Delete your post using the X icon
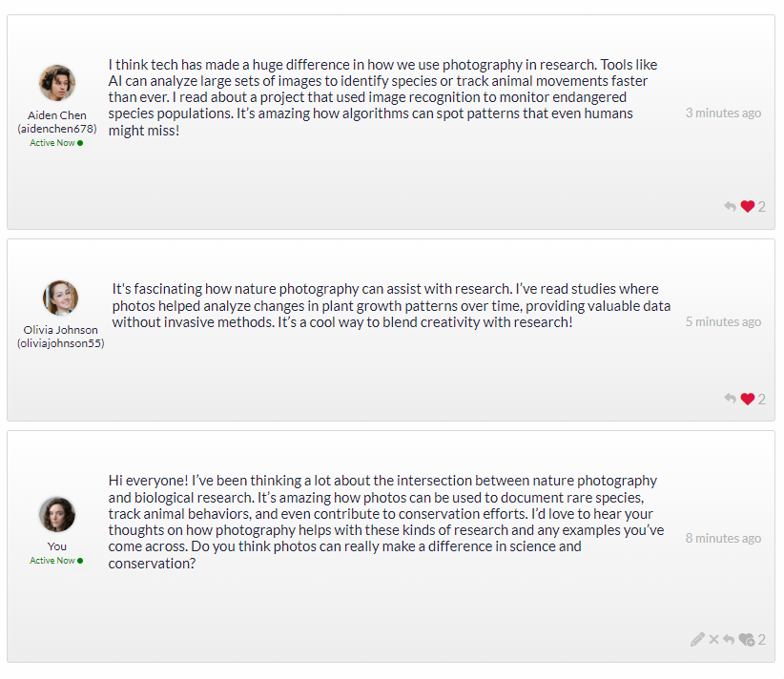The image size is (784, 679). [713, 639]
